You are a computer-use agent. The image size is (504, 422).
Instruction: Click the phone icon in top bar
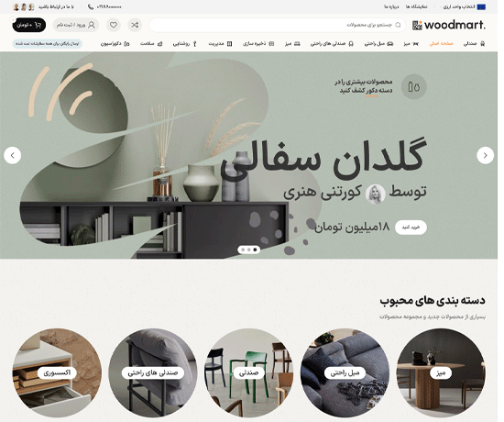tap(91, 6)
